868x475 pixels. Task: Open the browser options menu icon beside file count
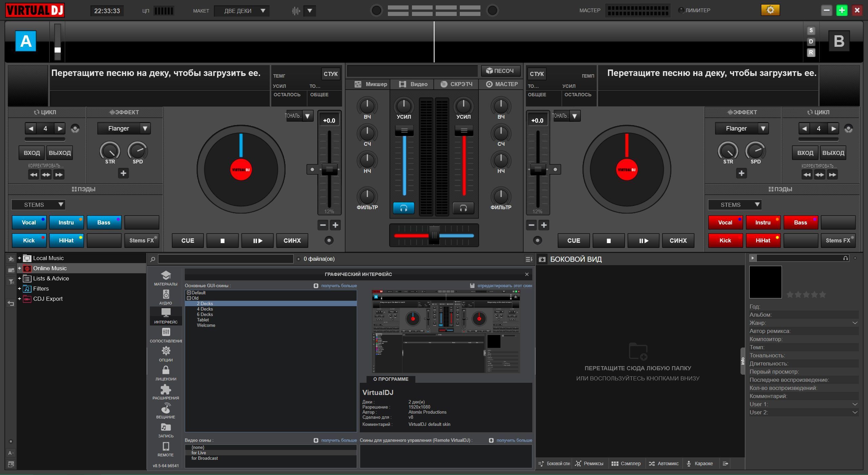(528, 259)
